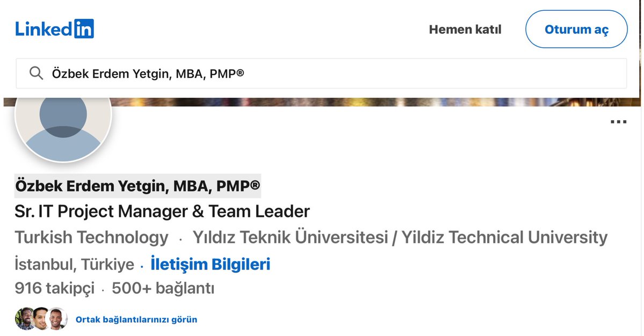The image size is (644, 336).
Task: Click the "Sr. IT Project Manager" headline
Action: coord(162,211)
